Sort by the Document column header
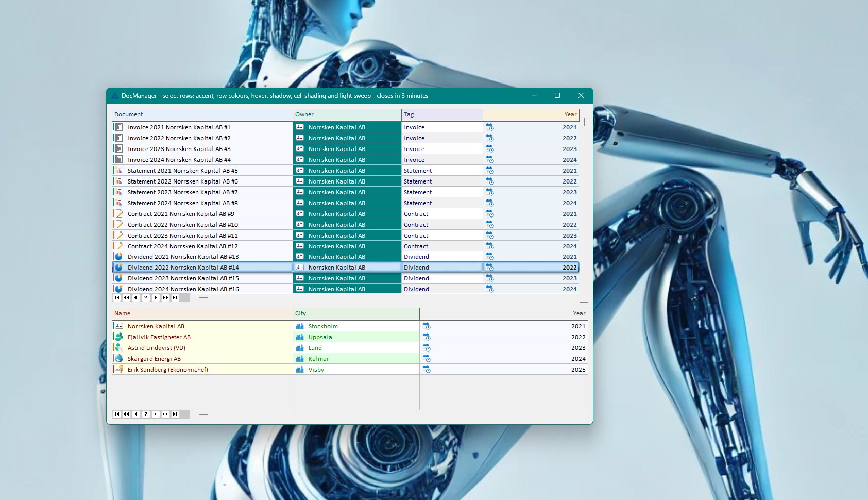 [202, 114]
